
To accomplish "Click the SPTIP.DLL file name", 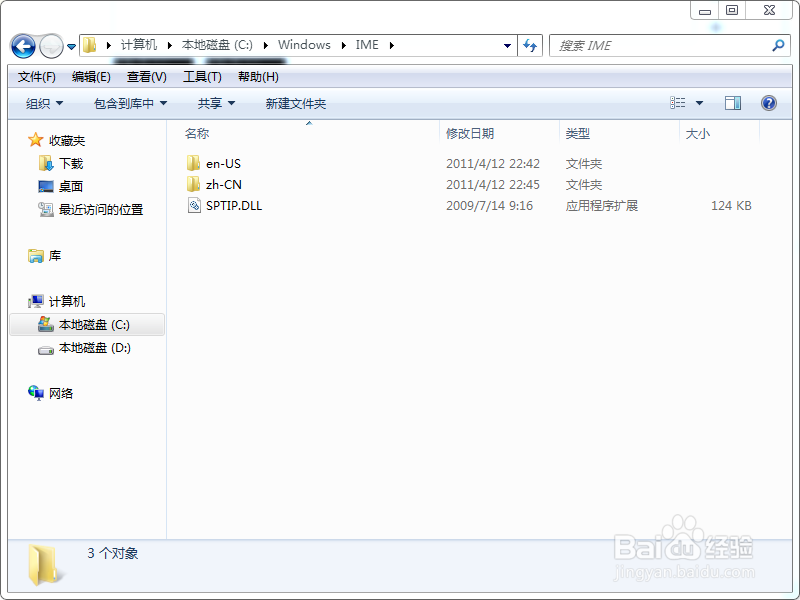I will pos(234,206).
